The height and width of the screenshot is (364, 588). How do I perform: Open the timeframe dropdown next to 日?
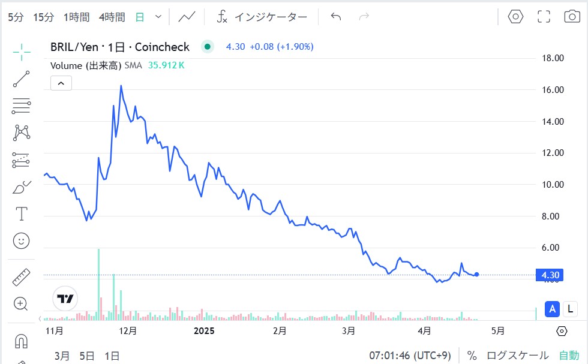157,17
